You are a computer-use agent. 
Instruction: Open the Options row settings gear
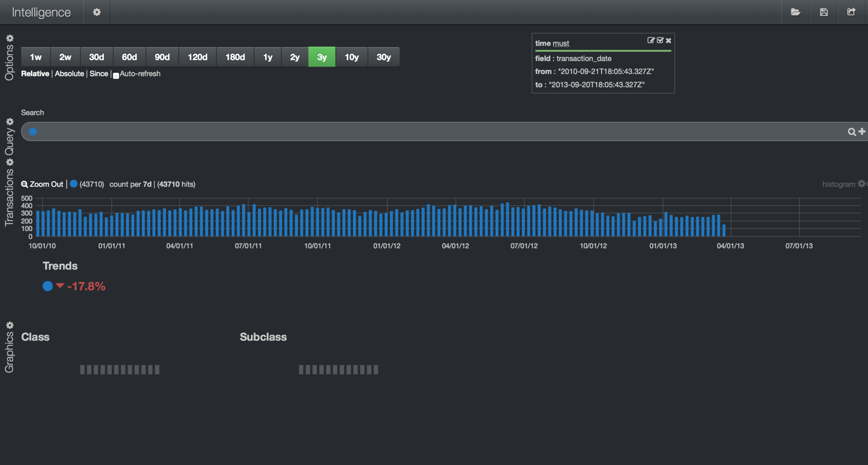coord(10,38)
